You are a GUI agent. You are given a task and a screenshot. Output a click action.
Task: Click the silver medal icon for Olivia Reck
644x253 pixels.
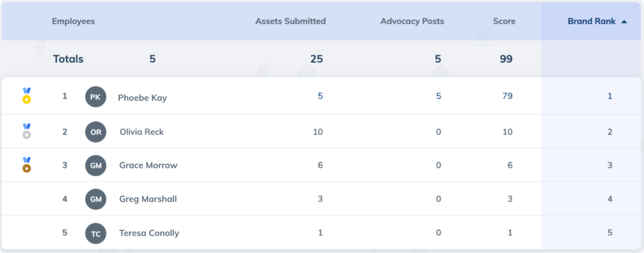click(x=26, y=131)
